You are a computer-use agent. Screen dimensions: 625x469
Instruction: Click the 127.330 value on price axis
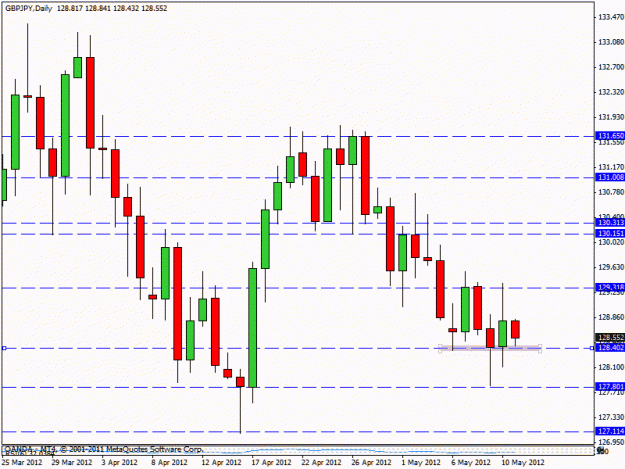(x=611, y=417)
